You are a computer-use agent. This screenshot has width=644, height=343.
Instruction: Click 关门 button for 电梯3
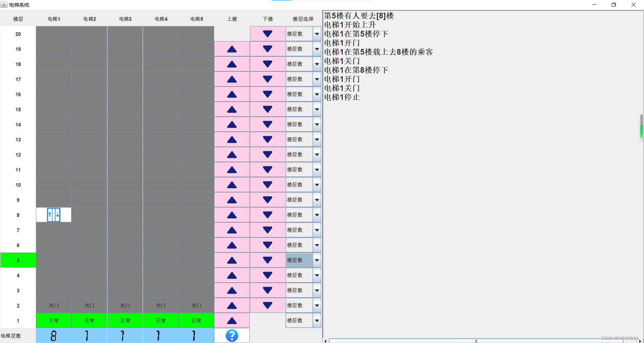pyautogui.click(x=125, y=305)
